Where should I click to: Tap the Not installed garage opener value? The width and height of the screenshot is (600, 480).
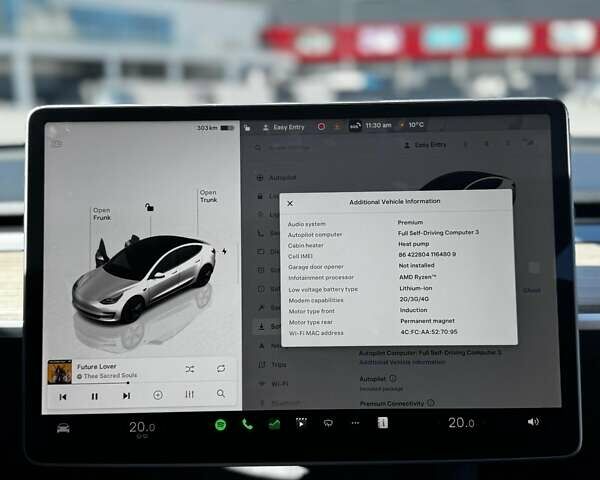(x=416, y=265)
